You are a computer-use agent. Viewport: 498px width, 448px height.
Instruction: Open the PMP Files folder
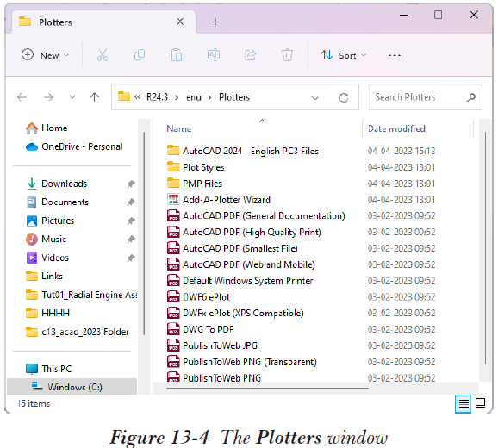coord(195,184)
